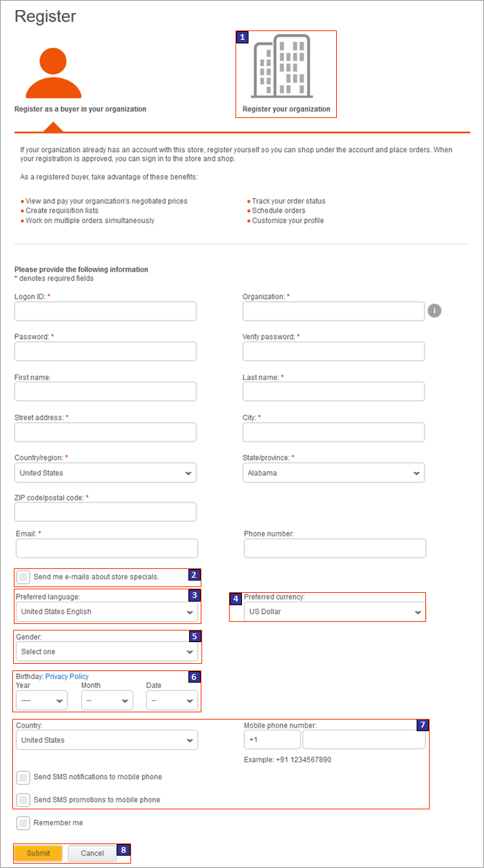Click the Submit button
This screenshot has width=484, height=868.
pos(38,853)
